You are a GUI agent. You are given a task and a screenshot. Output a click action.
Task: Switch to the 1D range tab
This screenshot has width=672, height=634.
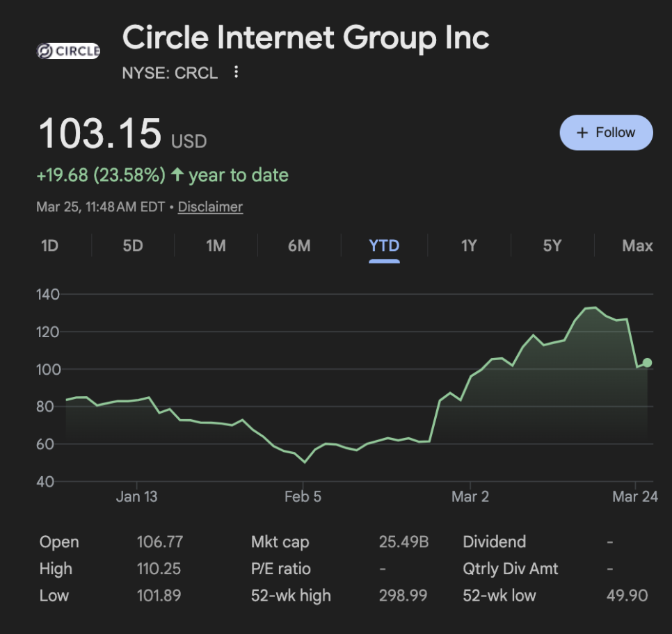tap(49, 245)
